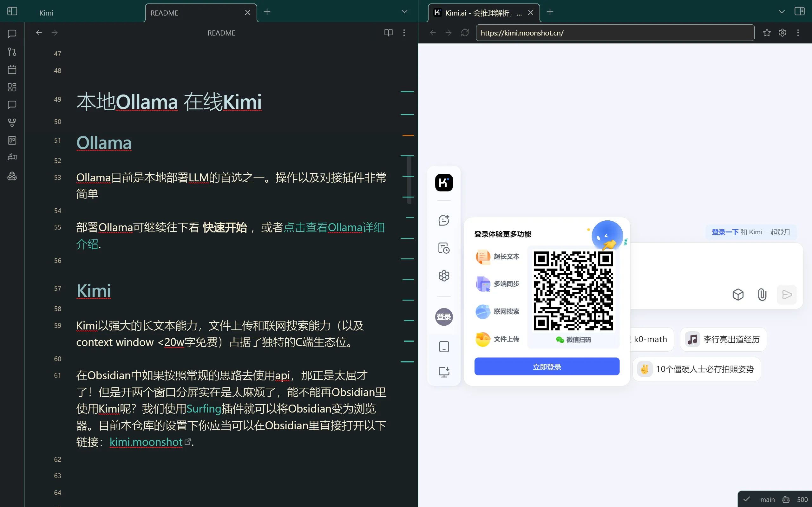Screen dimensions: 812x507
Task: Click the URL address bar
Action: 615,33
